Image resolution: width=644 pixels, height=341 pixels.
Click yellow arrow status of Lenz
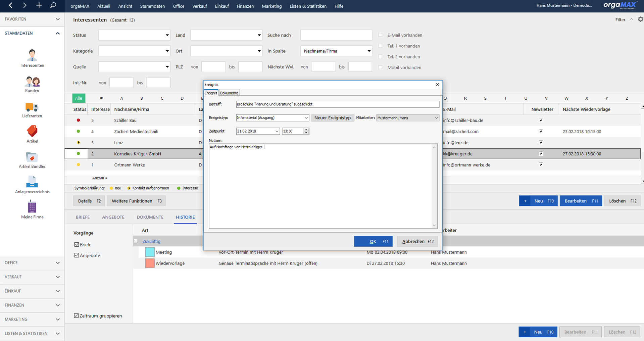point(78,142)
